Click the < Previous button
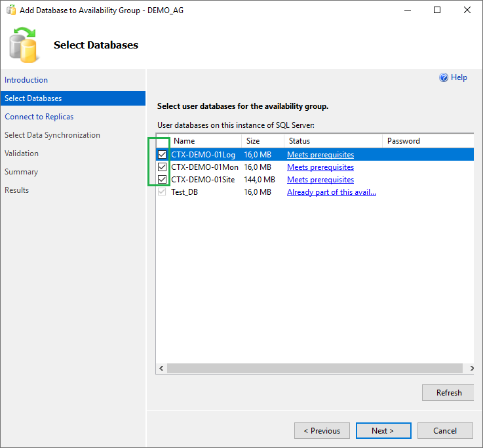This screenshot has height=448, width=483. pos(322,430)
